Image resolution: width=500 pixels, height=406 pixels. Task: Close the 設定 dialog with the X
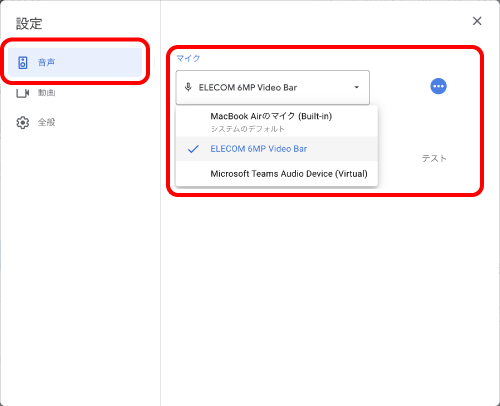[x=477, y=21]
